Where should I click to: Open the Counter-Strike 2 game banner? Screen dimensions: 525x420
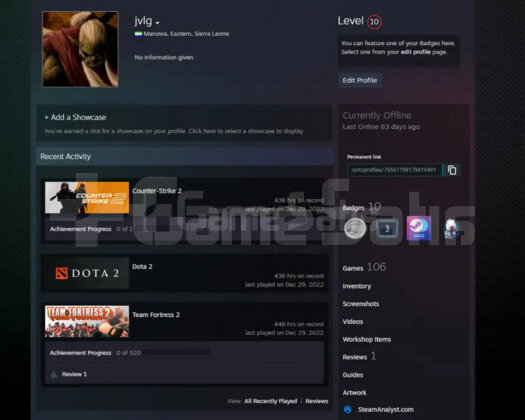coord(87,198)
